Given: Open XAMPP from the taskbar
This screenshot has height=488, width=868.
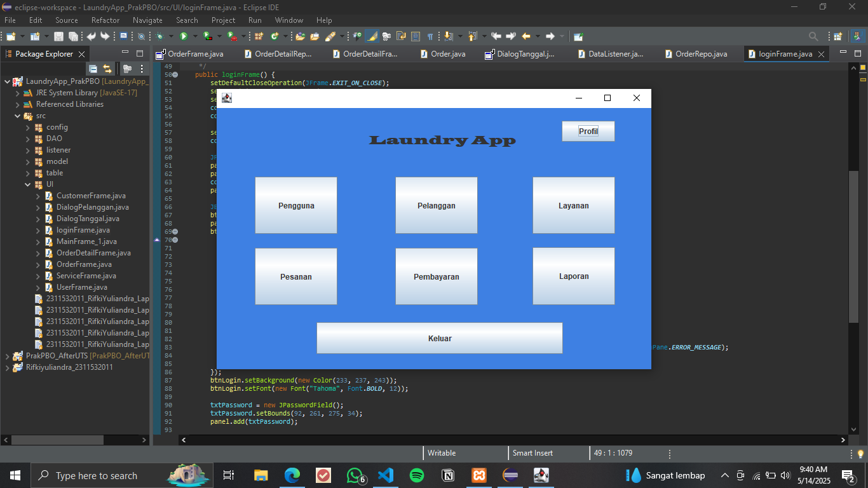Looking at the screenshot, I should [x=478, y=475].
